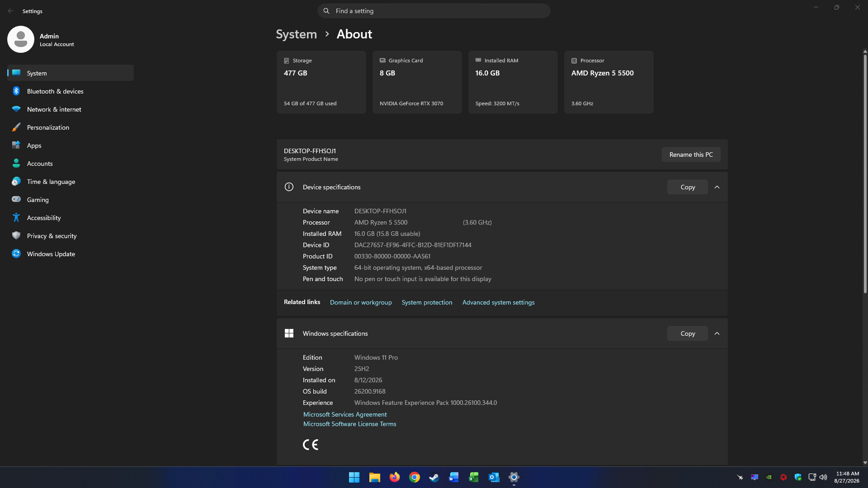Click the OS build value 26200.9168
The image size is (868, 488).
point(370,391)
